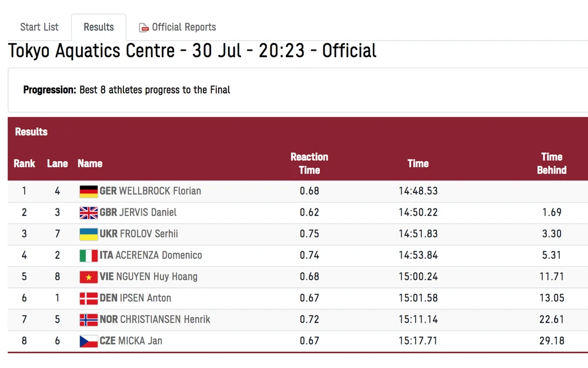Click the Vietnam flag icon

[x=89, y=277]
